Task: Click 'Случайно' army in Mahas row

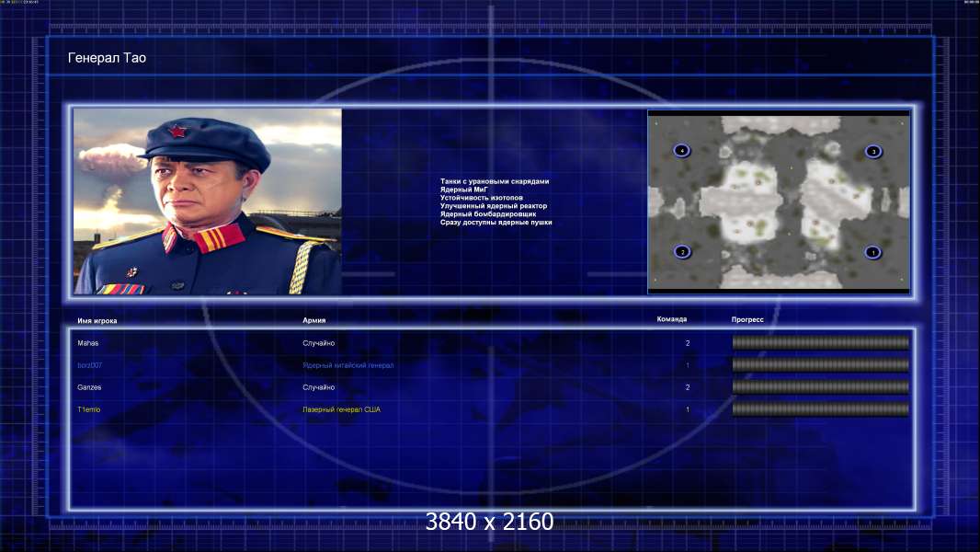Action: click(x=319, y=343)
